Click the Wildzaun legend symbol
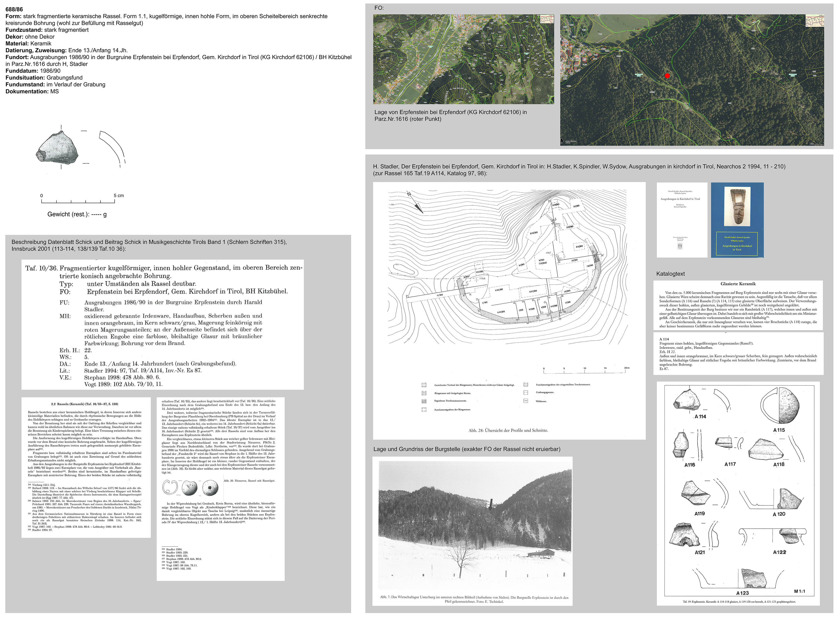This screenshot has height=619, width=840. 526,401
